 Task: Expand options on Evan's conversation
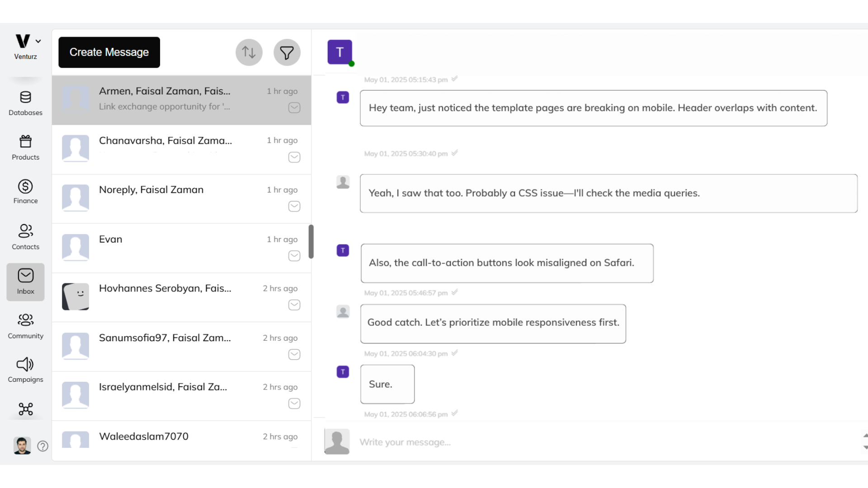point(294,256)
